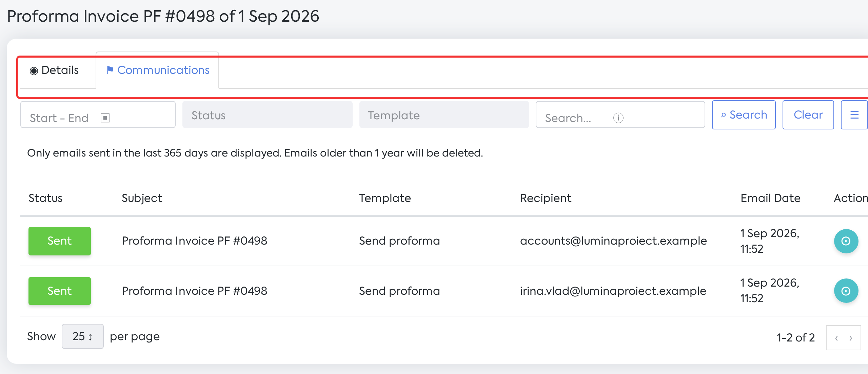This screenshot has width=868, height=374.
Task: Switch to the Communications tab
Action: (x=157, y=70)
